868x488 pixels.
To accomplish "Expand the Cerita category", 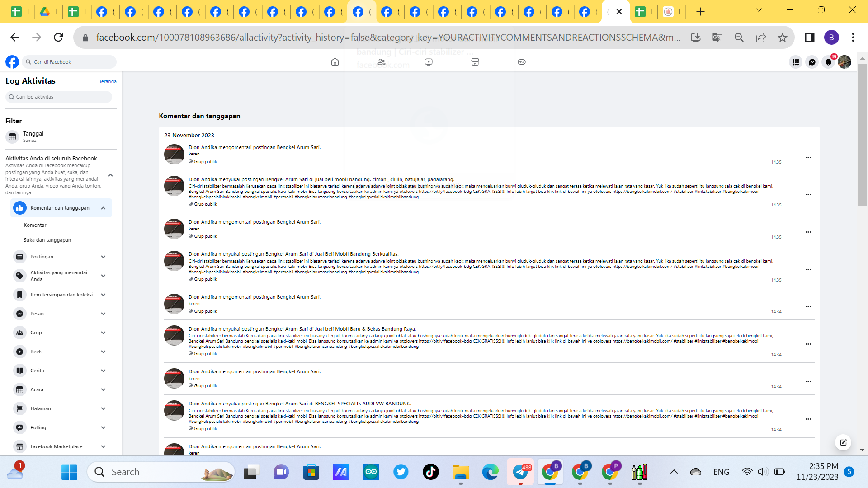I will [104, 371].
